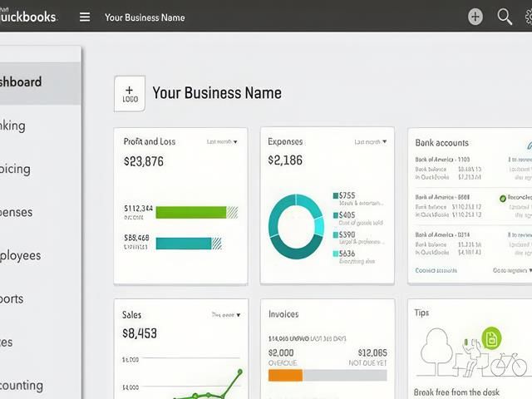
Task: Click the green Reconciled status icon
Action: (502, 199)
